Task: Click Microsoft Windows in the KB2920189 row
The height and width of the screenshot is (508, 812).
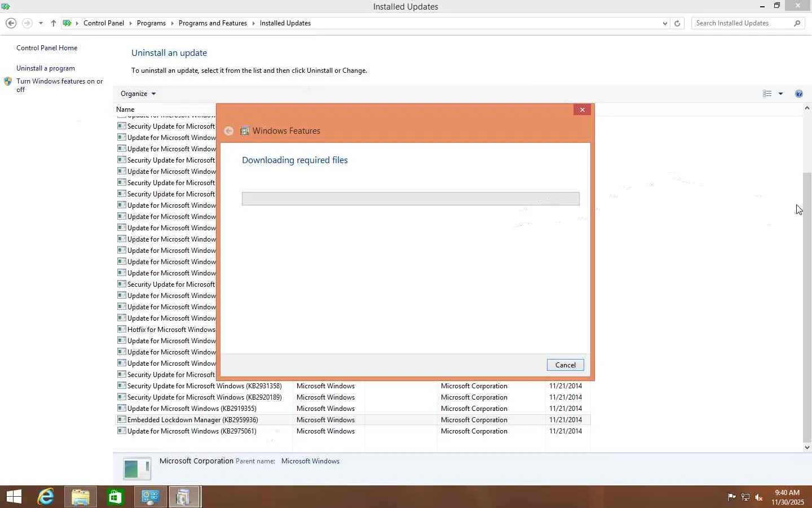Action: tap(325, 397)
